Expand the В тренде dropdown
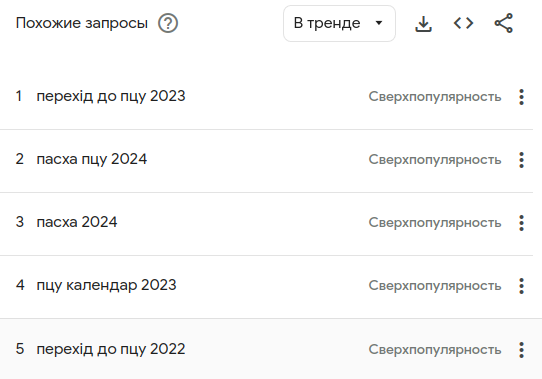 click(339, 24)
